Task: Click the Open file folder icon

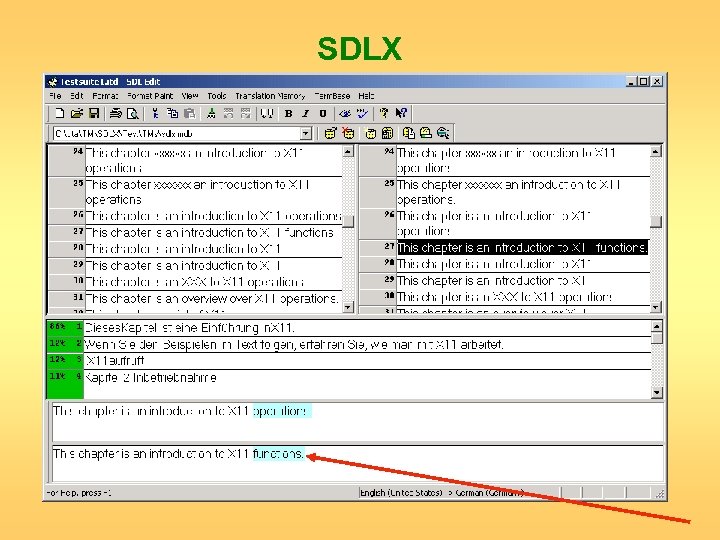Action: [77, 113]
